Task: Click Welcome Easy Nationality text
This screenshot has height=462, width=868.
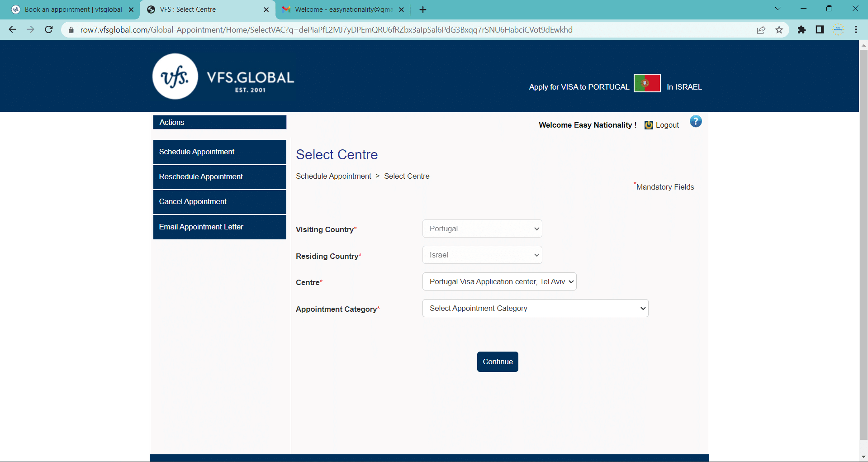Action: (x=588, y=125)
